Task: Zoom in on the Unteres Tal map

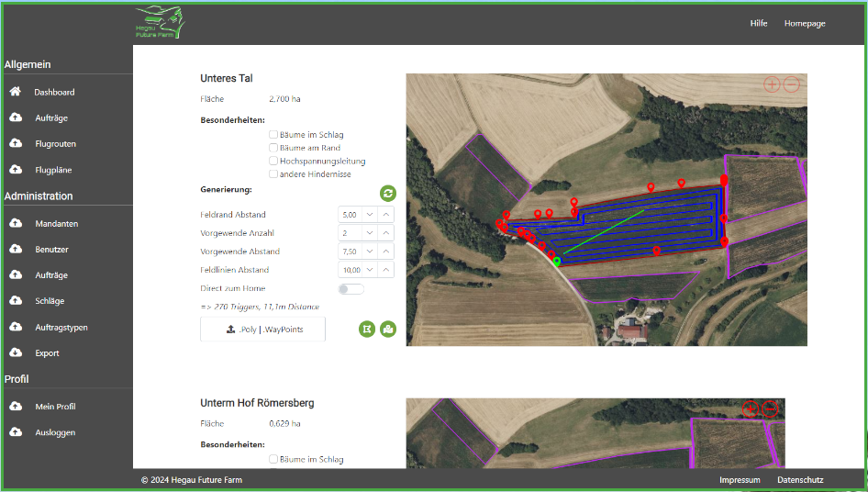Action: (x=772, y=84)
